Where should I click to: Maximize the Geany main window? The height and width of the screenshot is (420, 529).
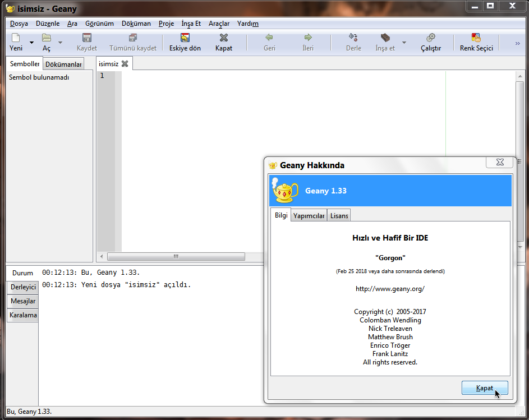(490, 6)
